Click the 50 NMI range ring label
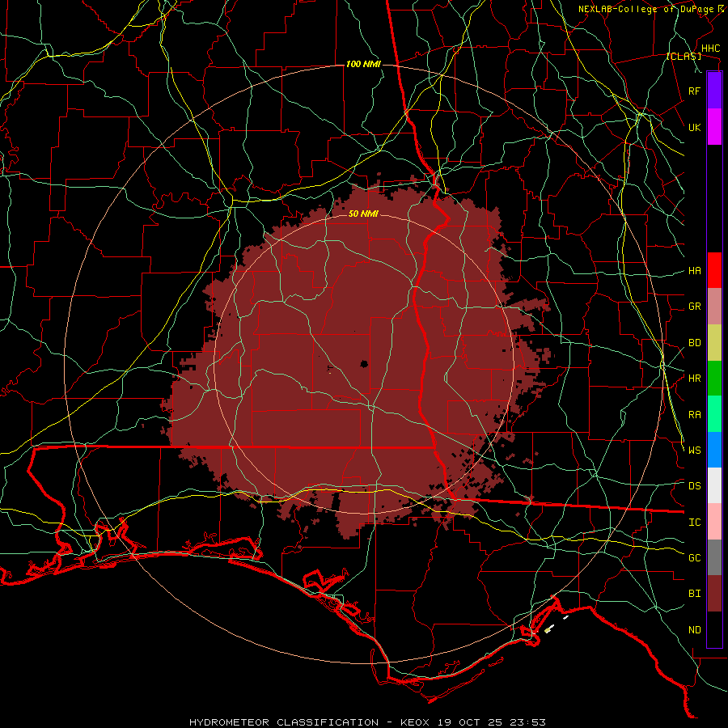 [x=363, y=214]
